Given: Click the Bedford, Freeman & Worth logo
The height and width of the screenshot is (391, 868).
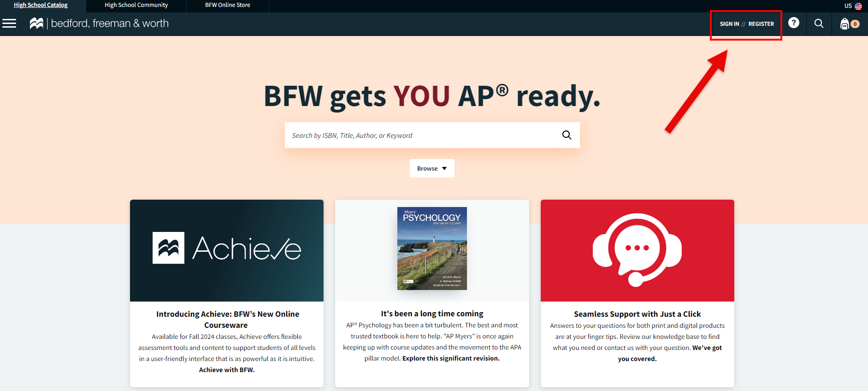Looking at the screenshot, I should coord(100,24).
